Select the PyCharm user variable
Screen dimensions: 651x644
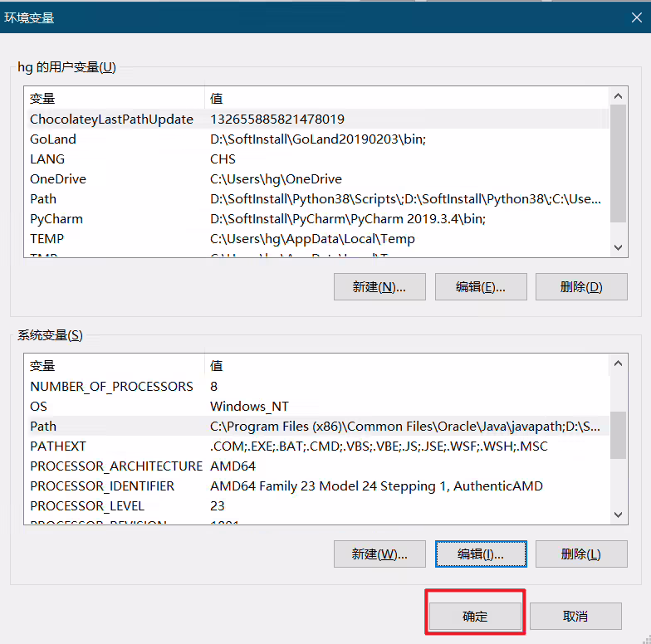click(x=317, y=219)
